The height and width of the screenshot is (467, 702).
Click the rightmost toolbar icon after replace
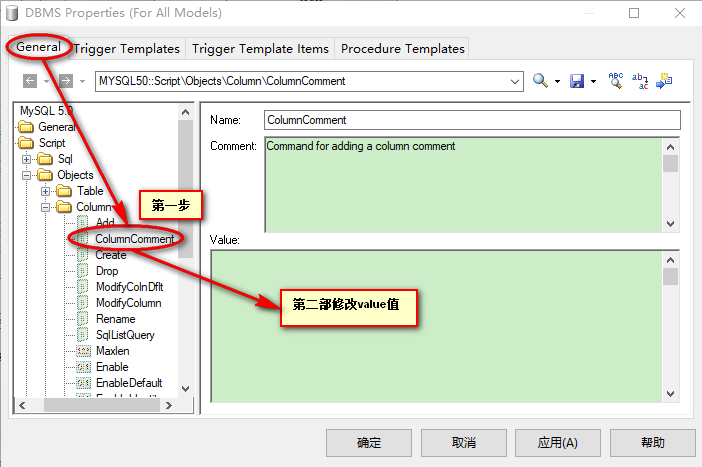(664, 81)
